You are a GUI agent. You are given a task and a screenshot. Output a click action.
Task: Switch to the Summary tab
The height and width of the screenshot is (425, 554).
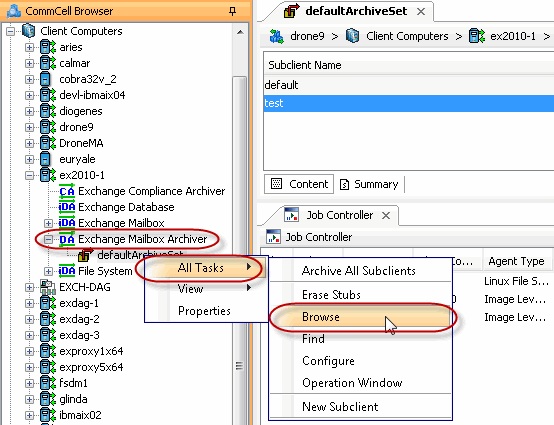click(369, 184)
